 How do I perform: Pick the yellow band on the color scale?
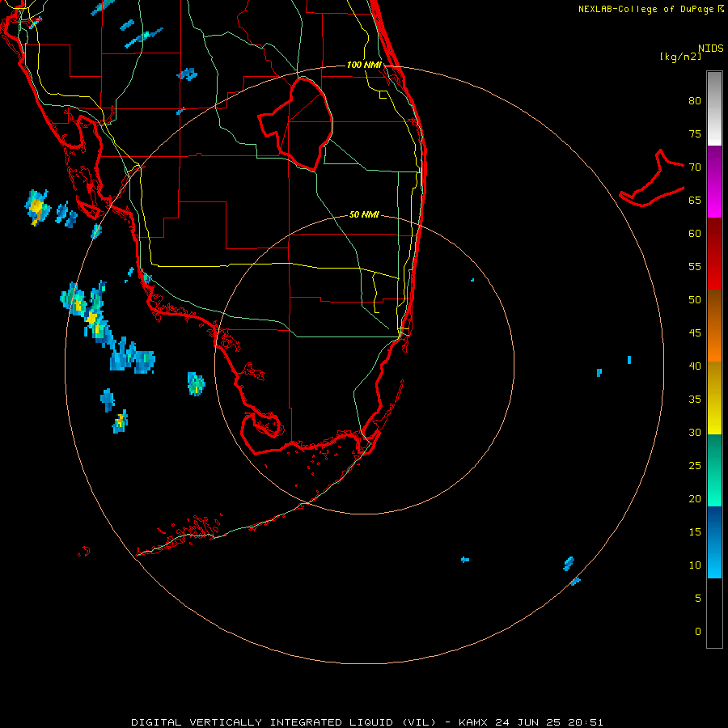tap(714, 398)
